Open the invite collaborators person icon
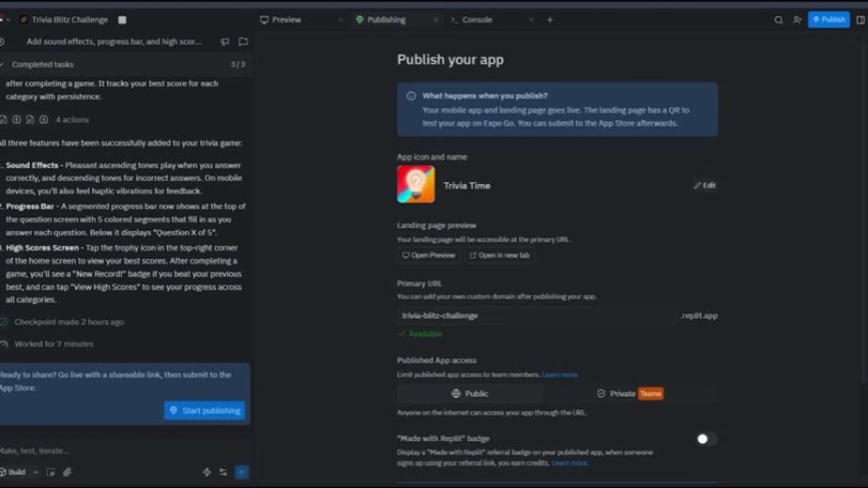The image size is (868, 488). pyautogui.click(x=797, y=20)
